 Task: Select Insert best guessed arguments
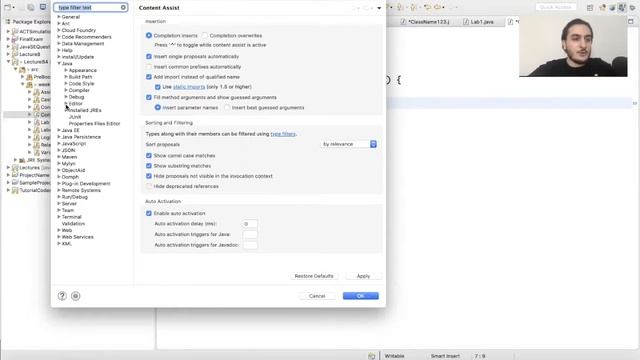click(x=227, y=107)
